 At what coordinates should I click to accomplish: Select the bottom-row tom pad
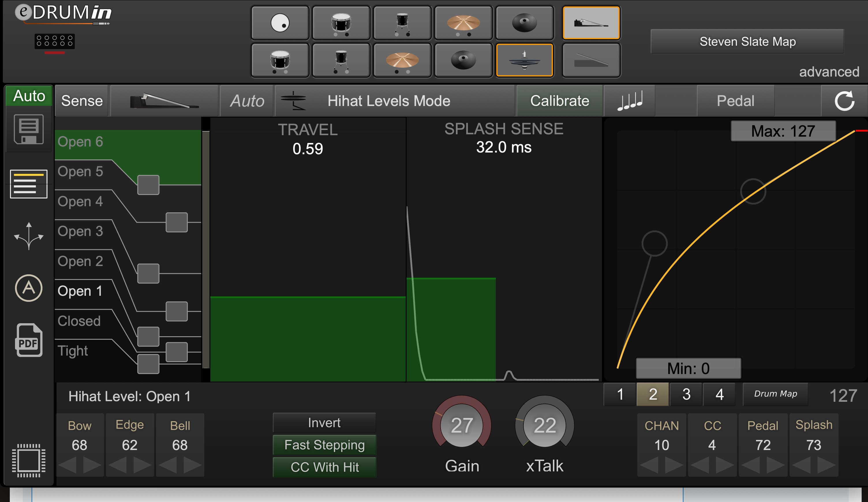coord(341,60)
